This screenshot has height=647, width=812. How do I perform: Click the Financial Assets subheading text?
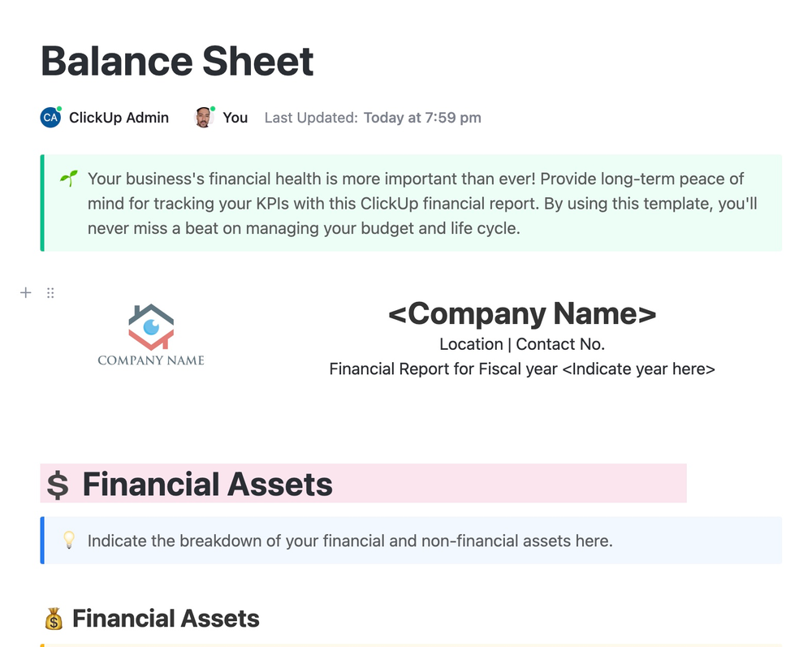(166, 619)
